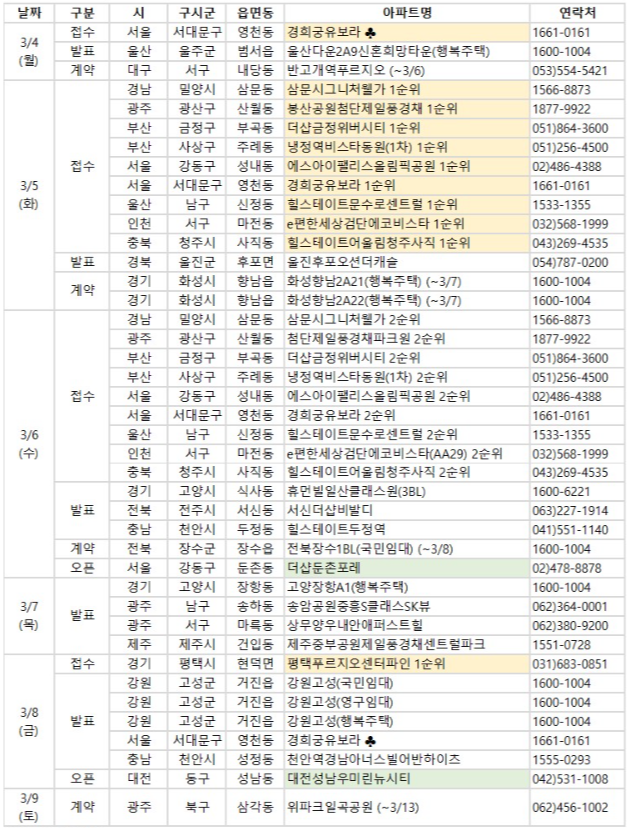Click the 아파트명 column header
The image size is (628, 828).
tap(407, 13)
